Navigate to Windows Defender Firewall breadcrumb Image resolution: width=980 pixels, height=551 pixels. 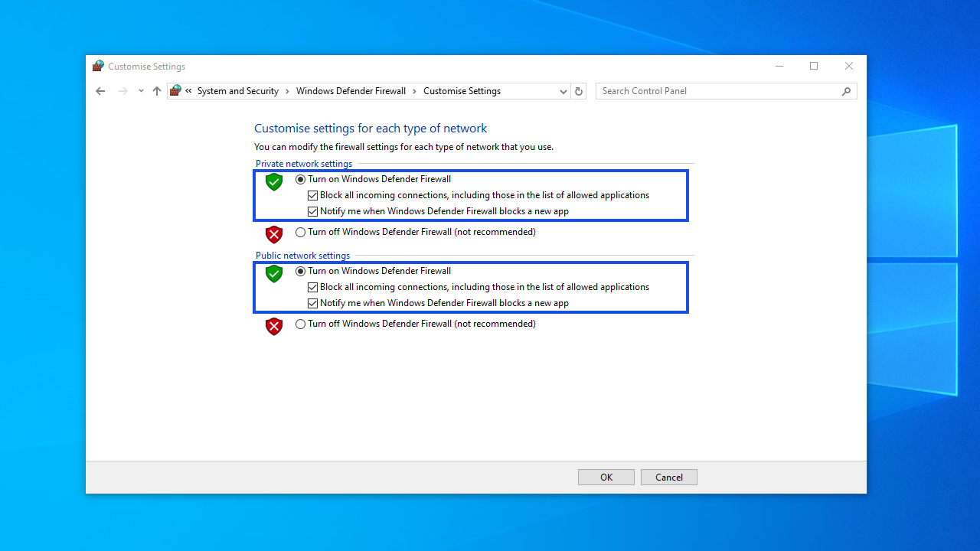(x=351, y=91)
